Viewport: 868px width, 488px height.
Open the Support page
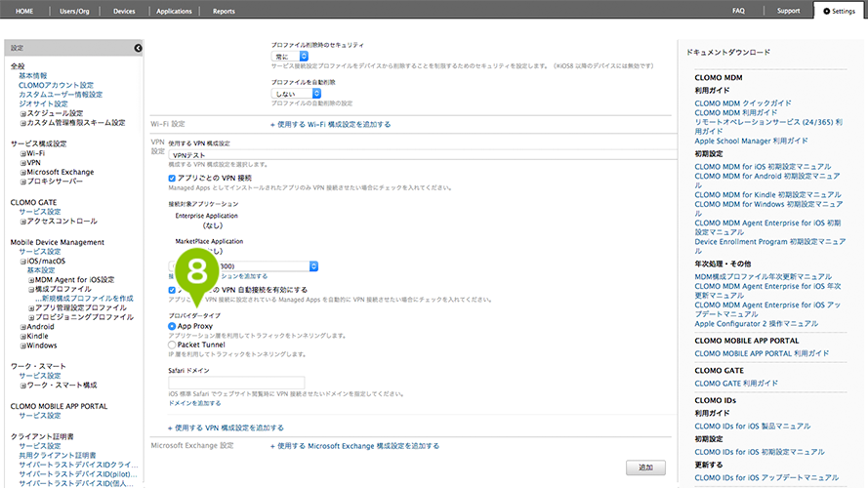[x=788, y=11]
